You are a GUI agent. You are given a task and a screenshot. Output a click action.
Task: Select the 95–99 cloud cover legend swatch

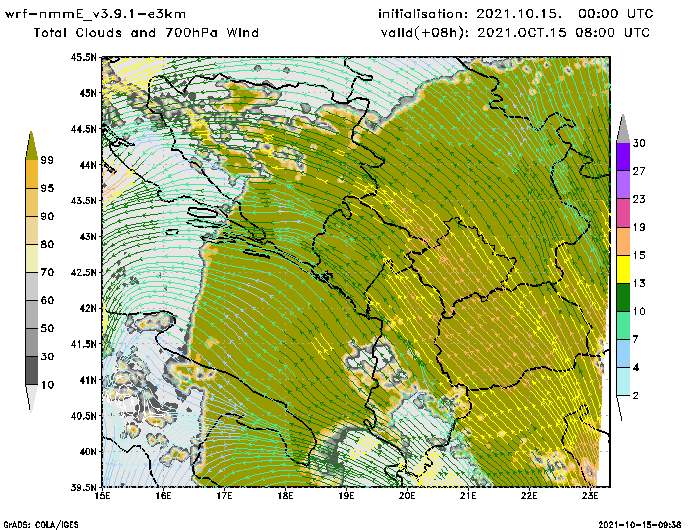click(31, 174)
